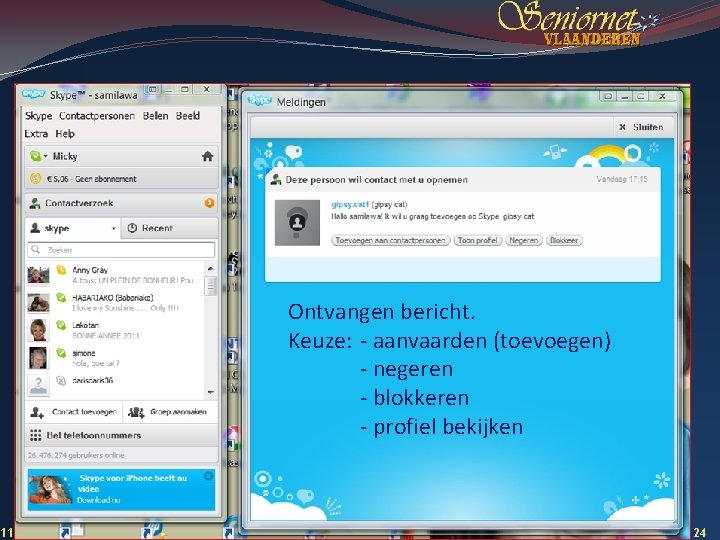Screen dimensions: 720x540
Task: Open the Contactverzoek notification bar
Action: click(x=122, y=203)
